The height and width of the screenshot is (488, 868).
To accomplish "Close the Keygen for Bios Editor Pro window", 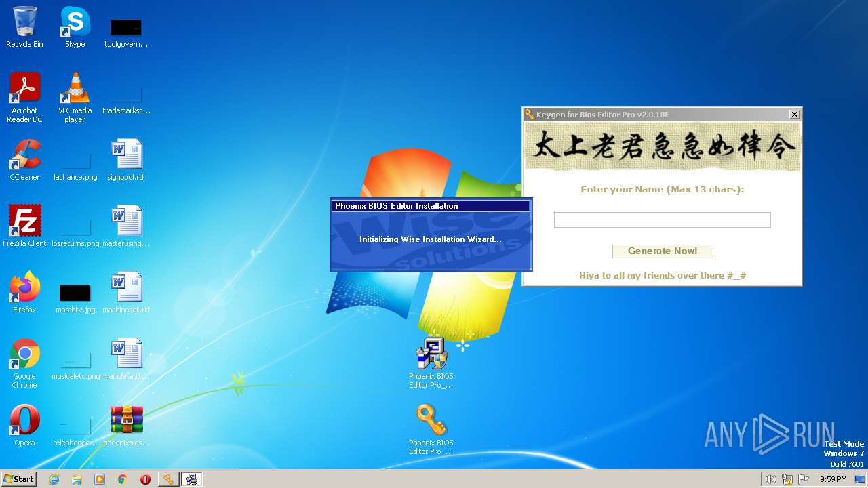I will pyautogui.click(x=795, y=115).
